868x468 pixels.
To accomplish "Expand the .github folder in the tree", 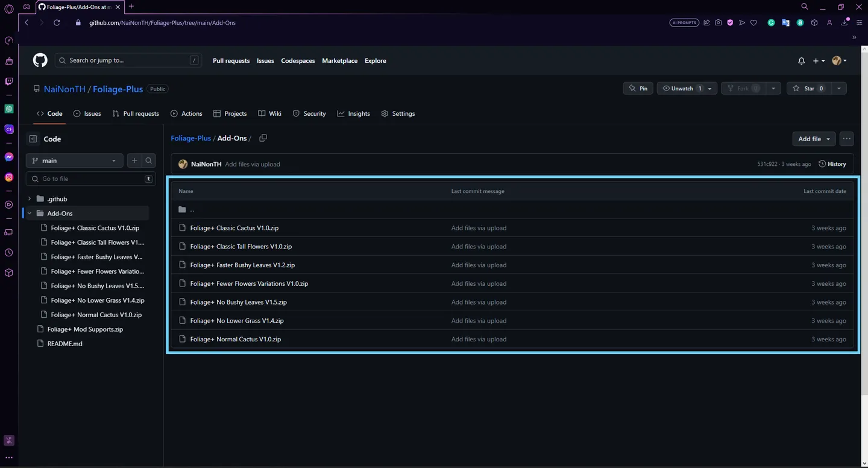I will point(29,199).
